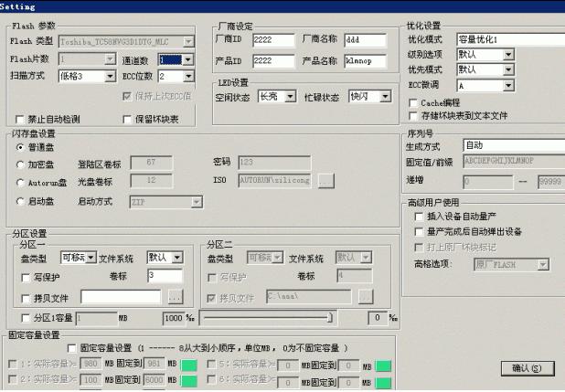Image resolution: width=565 pixels, height=392 pixels.
Task: Tick the 写保护 checkbox in 分区一
Action: point(26,275)
